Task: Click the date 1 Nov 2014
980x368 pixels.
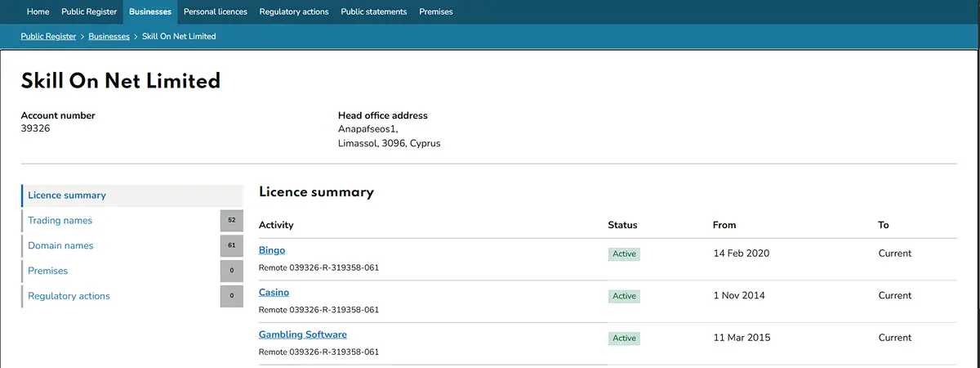Action: 739,295
